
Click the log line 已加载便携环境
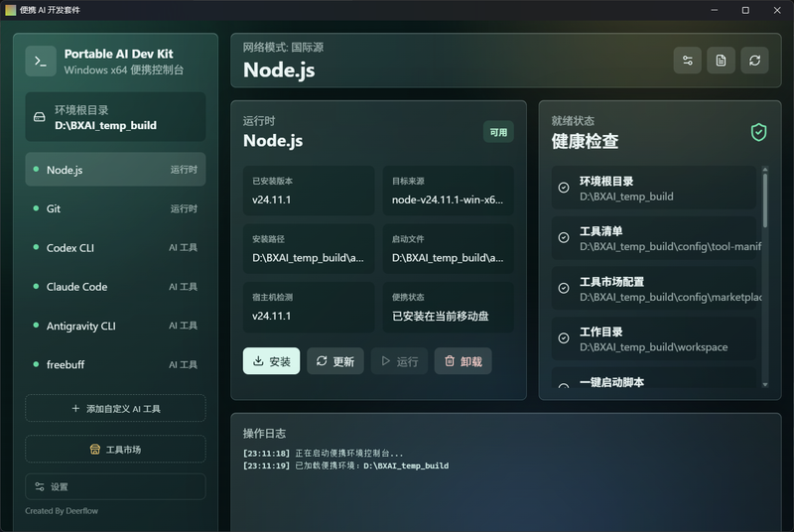click(345, 465)
